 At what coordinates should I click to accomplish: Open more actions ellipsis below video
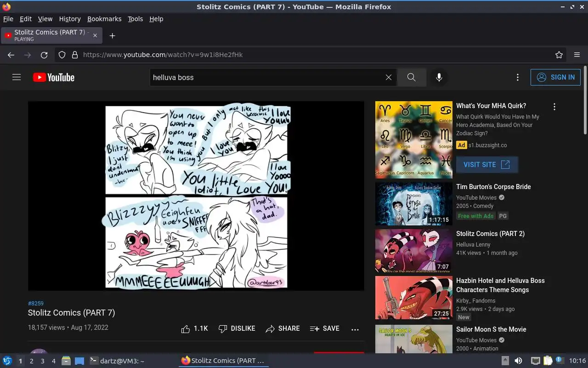[355, 329]
